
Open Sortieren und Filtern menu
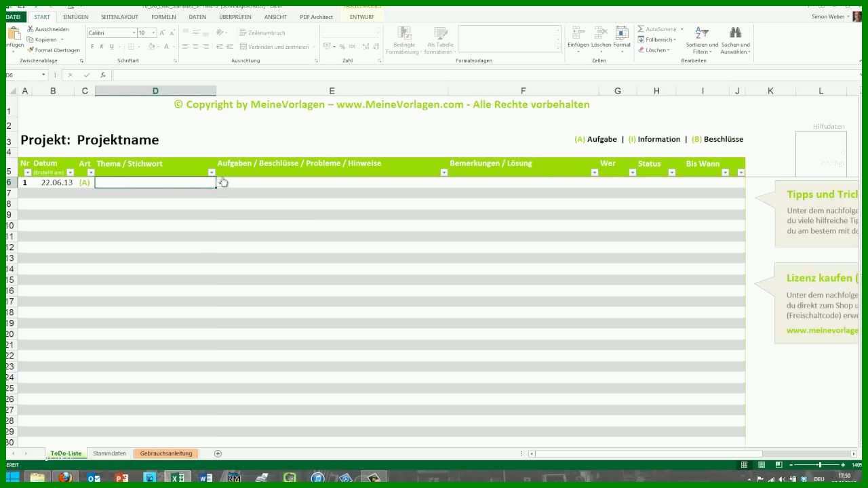[702, 41]
